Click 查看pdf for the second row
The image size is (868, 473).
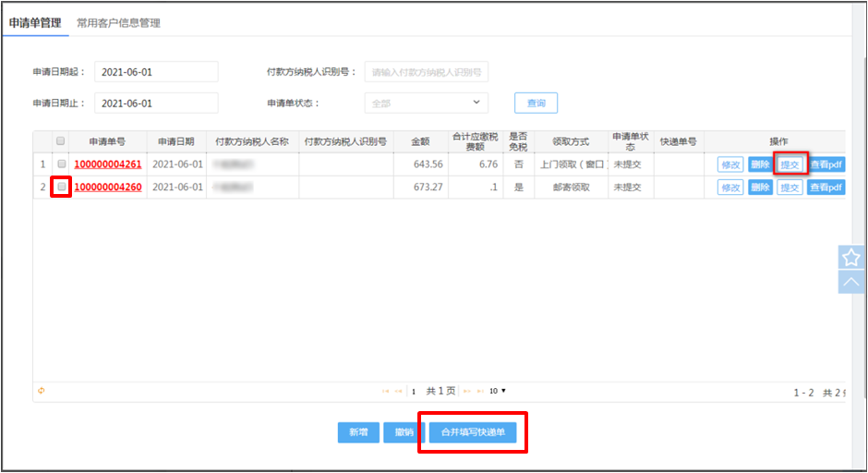pos(826,188)
